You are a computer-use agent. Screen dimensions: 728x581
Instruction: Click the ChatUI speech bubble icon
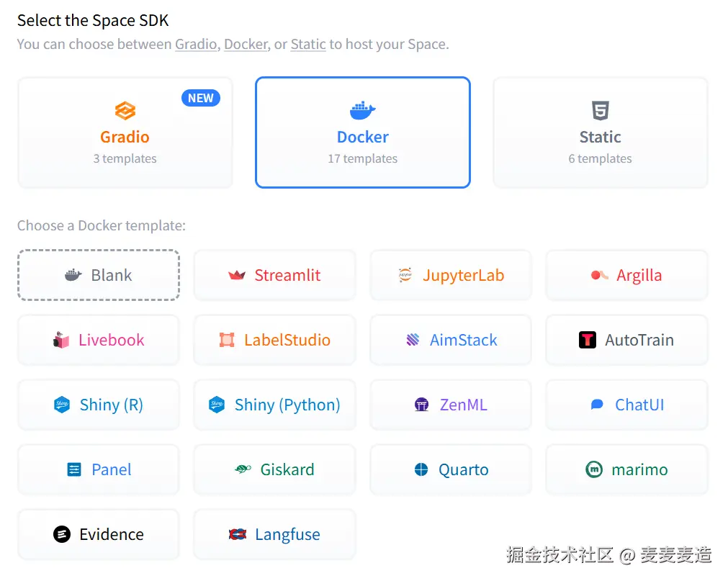point(597,404)
